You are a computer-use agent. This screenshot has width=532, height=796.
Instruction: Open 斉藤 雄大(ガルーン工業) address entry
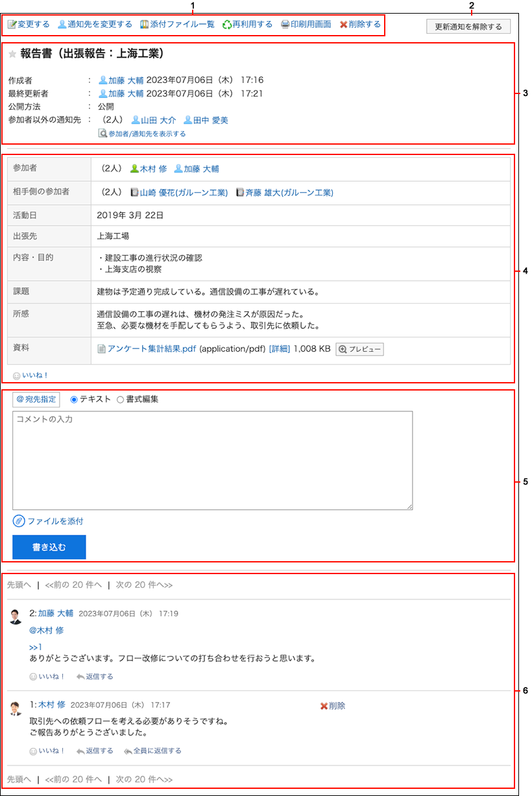click(285, 193)
